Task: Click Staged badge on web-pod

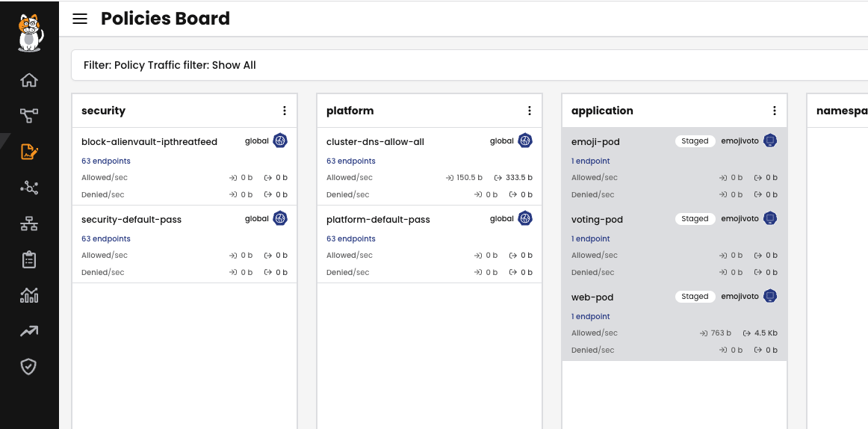Action: (x=695, y=296)
